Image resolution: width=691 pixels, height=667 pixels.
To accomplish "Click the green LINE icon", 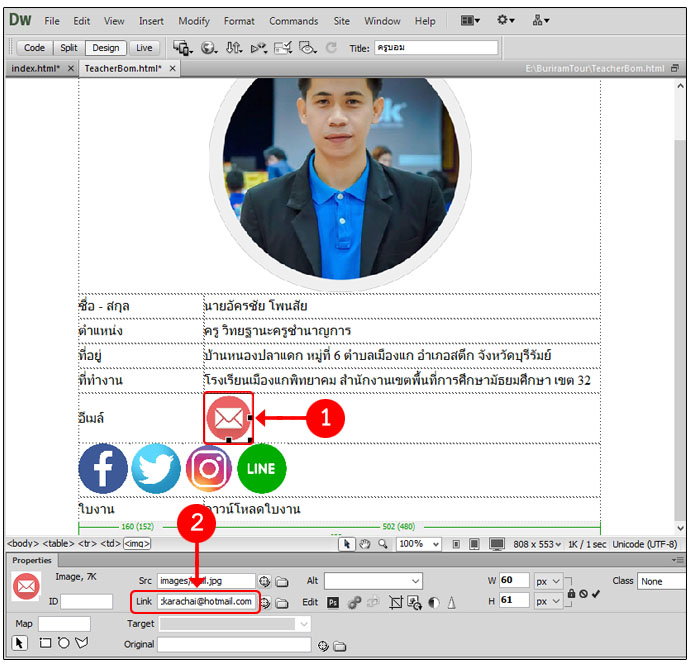I will [261, 469].
